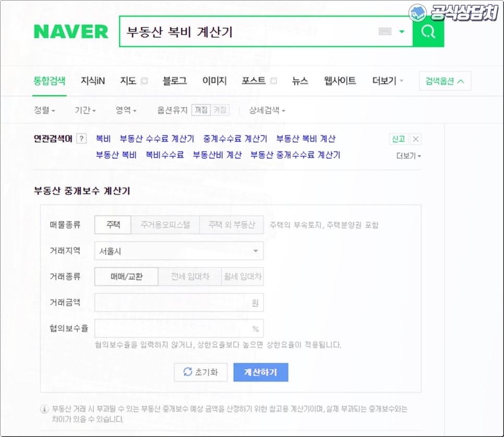Select 전세 임대차 transaction type
The image size is (504, 437).
tap(189, 277)
